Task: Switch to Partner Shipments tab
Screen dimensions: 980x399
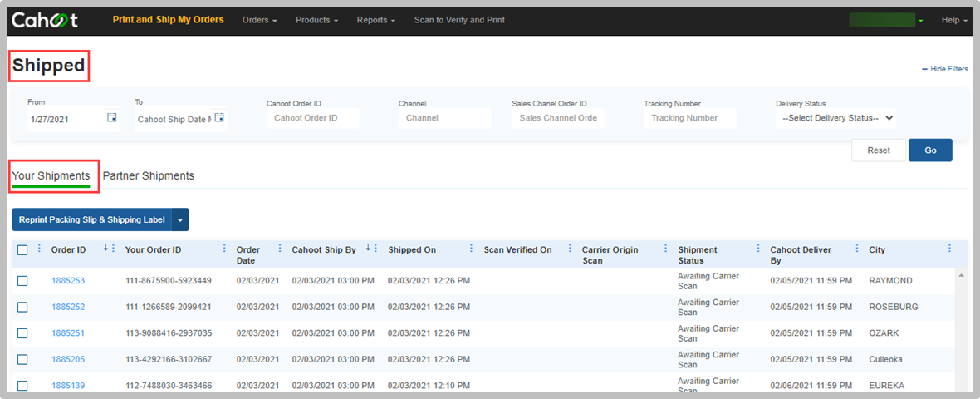Action: (x=148, y=175)
